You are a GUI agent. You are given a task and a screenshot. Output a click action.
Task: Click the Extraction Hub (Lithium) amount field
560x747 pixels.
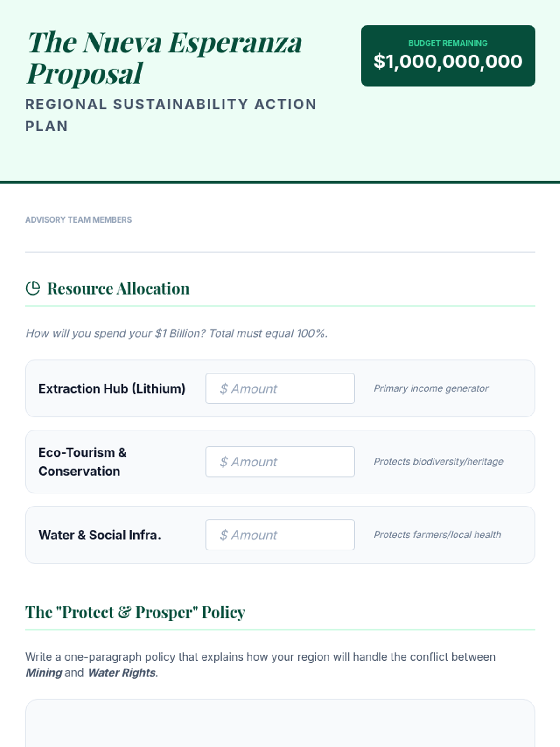pos(280,388)
